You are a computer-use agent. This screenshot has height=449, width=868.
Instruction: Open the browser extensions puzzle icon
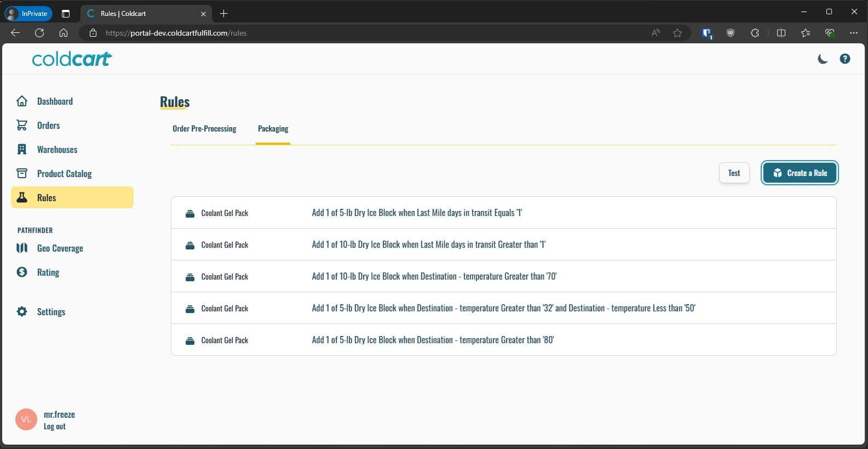pos(755,33)
